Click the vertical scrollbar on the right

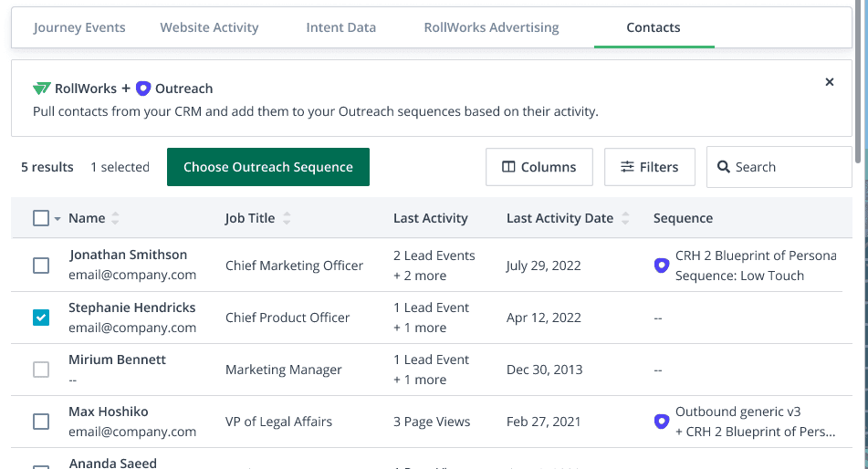tap(859, 82)
